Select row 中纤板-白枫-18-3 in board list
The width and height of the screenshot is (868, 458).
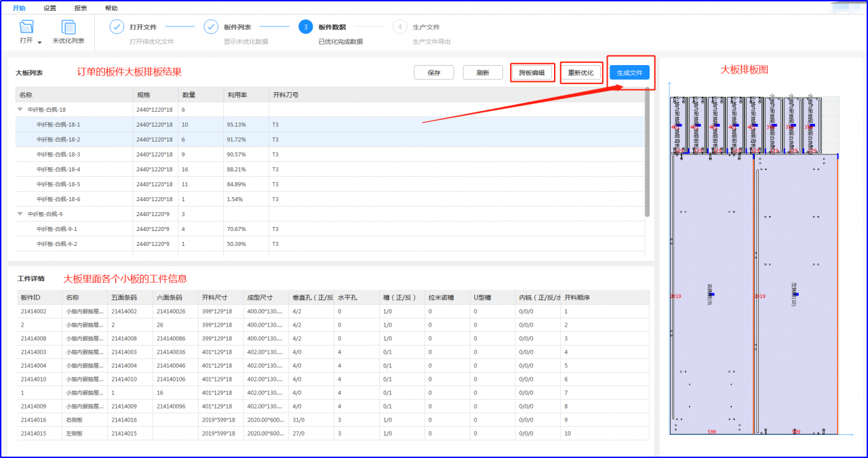click(330, 154)
